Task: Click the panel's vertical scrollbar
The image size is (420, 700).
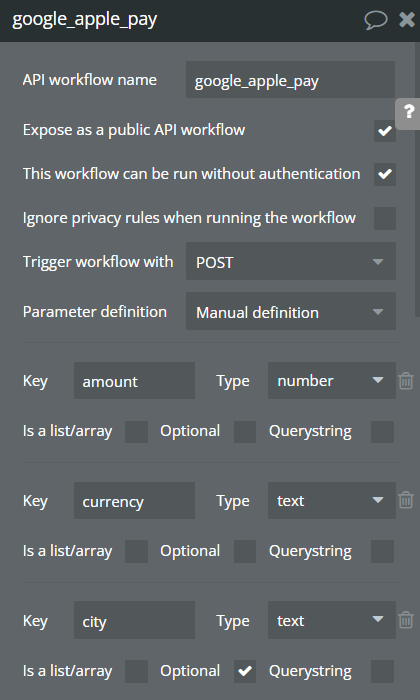Action: [418, 179]
